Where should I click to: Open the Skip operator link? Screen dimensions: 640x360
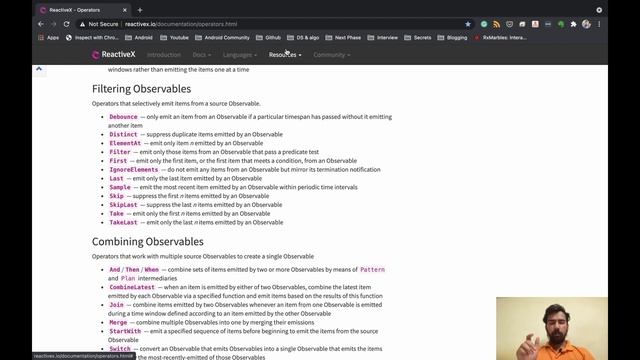coord(116,196)
